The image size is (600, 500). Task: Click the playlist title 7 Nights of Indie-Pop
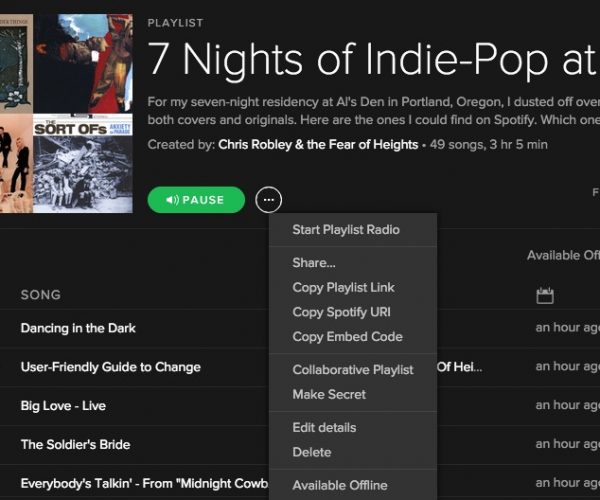(x=373, y=59)
